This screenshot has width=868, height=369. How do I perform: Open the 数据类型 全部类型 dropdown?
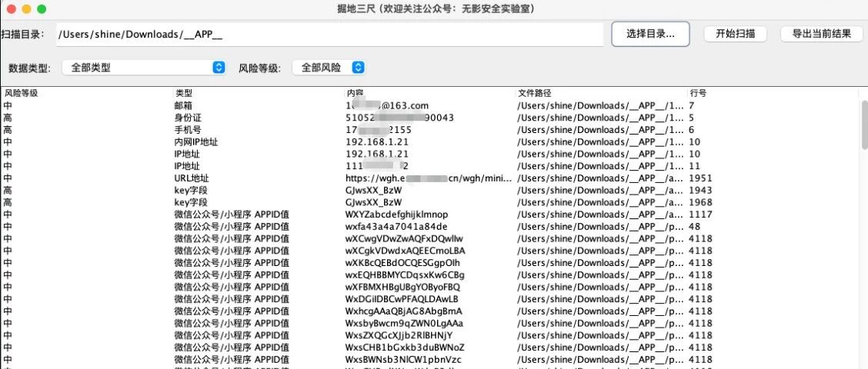click(x=144, y=68)
